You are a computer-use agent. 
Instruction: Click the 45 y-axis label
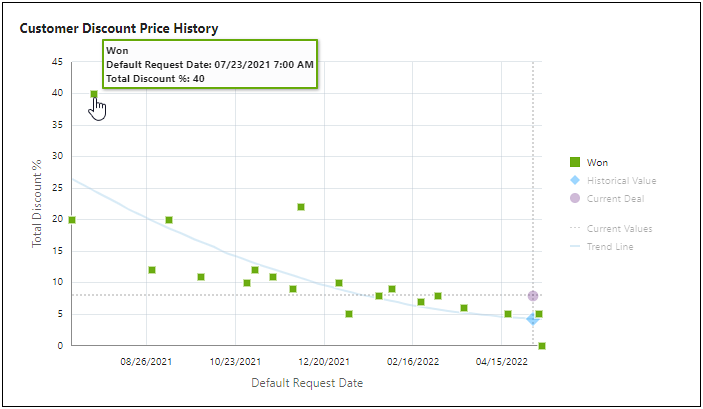coord(57,62)
